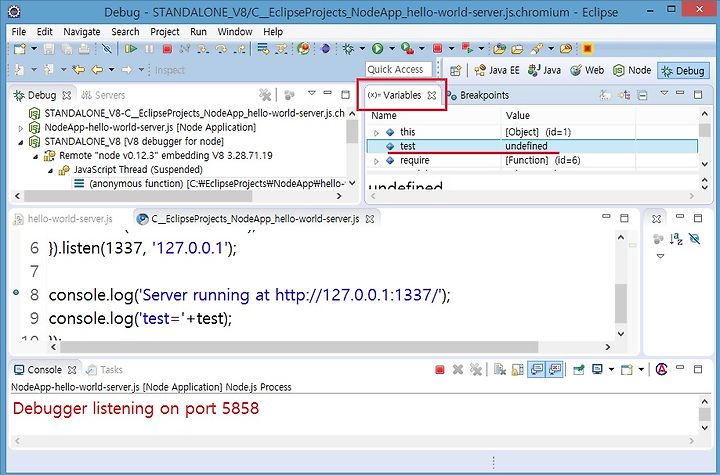Click the Suspend (pause) debug icon
Viewport: 720px width, 475px height.
click(149, 49)
